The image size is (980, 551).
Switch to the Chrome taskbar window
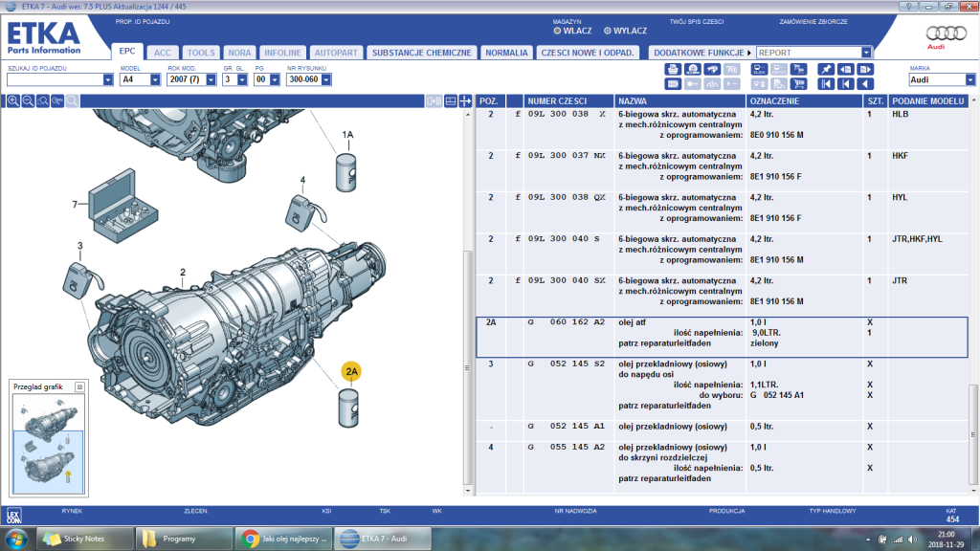click(283, 539)
